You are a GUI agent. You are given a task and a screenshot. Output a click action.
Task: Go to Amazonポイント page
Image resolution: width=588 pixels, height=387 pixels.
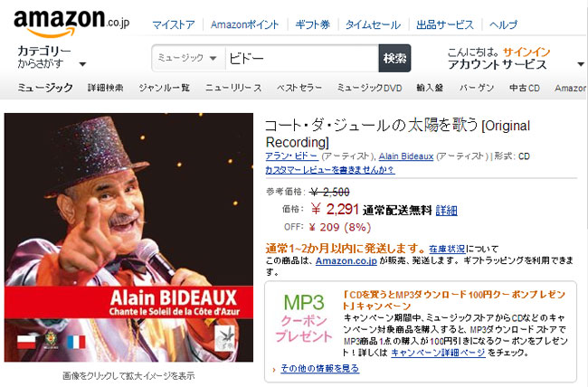244,24
